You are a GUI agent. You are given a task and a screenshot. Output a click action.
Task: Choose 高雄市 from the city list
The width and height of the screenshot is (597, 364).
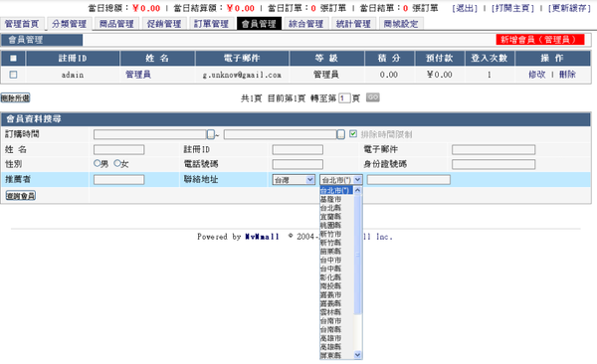[x=330, y=338]
